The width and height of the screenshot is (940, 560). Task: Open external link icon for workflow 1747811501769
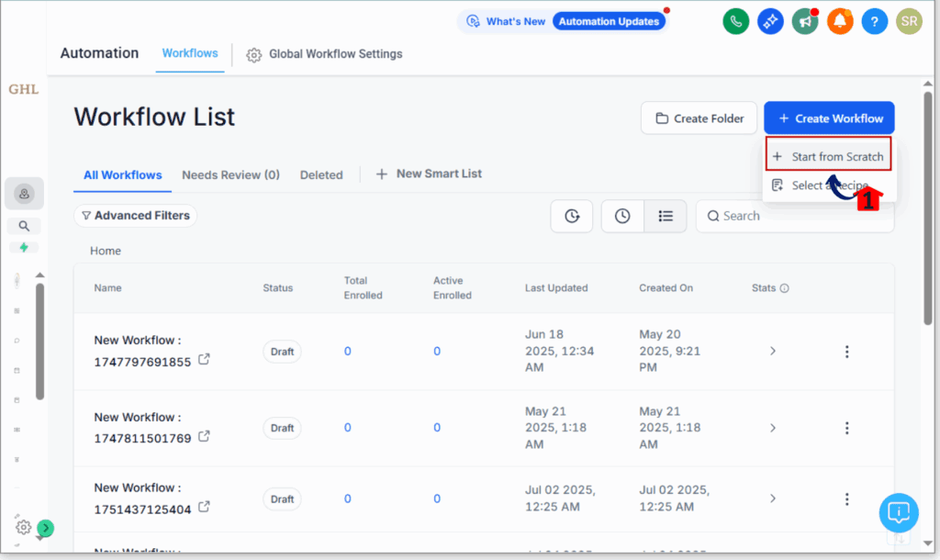[x=204, y=436]
